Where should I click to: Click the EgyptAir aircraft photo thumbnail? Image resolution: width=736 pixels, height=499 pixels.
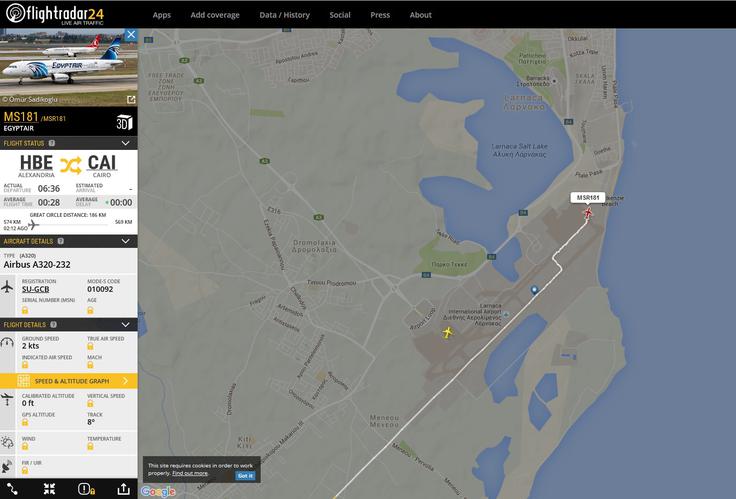tap(69, 68)
